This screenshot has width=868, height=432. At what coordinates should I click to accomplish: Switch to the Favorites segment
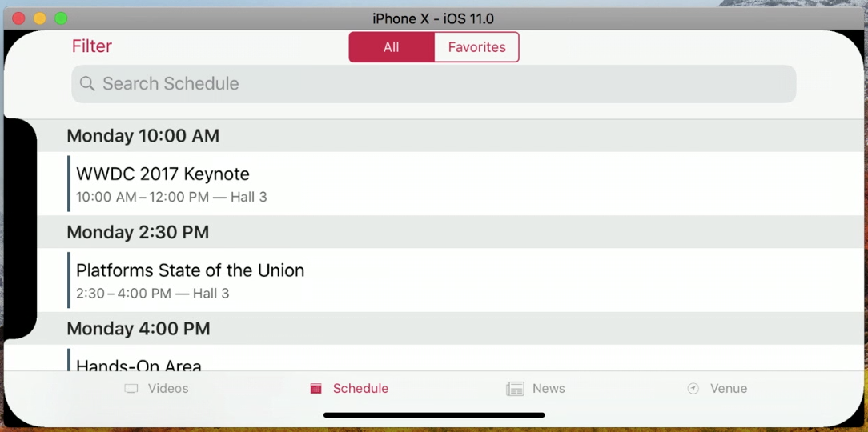point(477,47)
